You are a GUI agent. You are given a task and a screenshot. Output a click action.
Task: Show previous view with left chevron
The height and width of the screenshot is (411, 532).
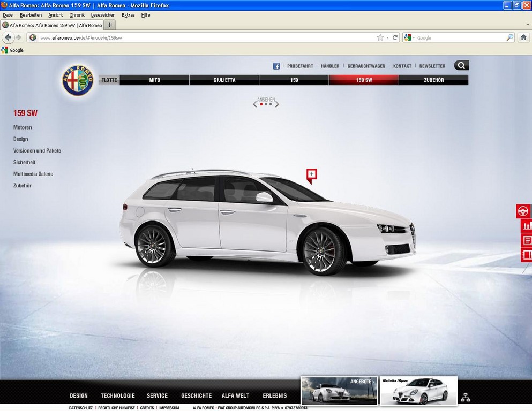click(x=255, y=104)
